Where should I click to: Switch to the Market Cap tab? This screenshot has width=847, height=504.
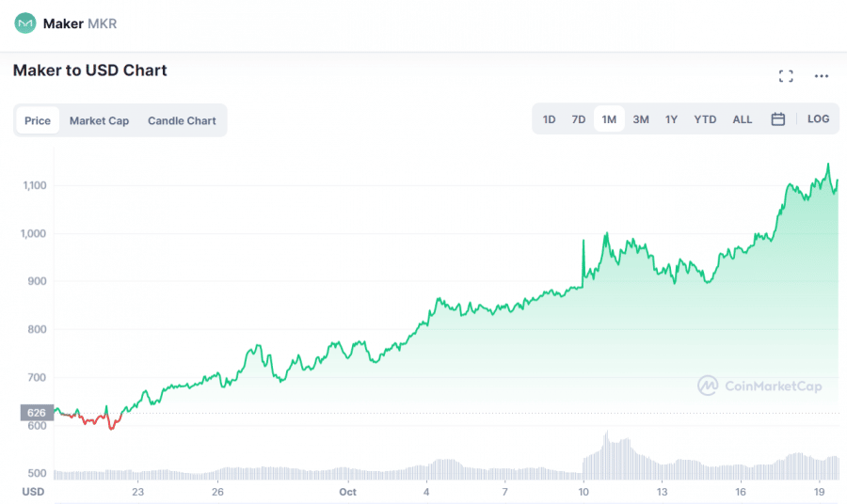pos(100,120)
